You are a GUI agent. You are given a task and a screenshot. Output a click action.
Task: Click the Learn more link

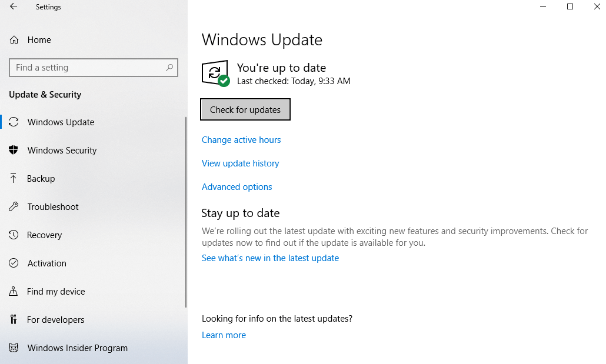pos(224,335)
